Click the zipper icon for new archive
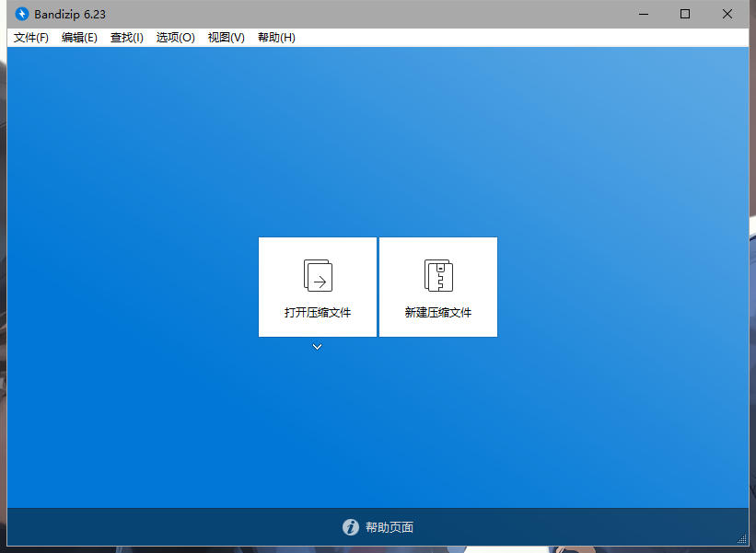 [x=438, y=275]
